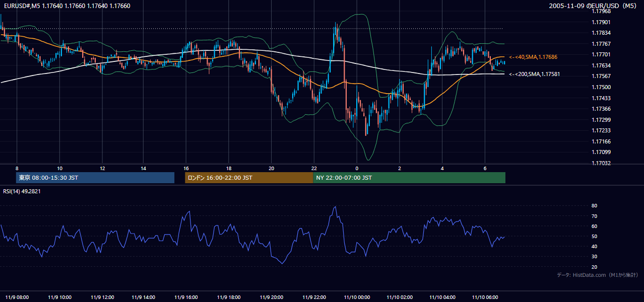644x302 pixels.
Task: Click the 11/9 12:00 bottom time label
Action: pyautogui.click(x=102, y=297)
